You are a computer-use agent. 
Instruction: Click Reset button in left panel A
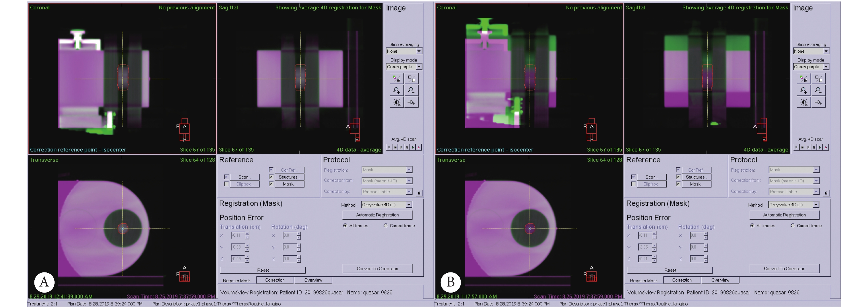(x=263, y=270)
